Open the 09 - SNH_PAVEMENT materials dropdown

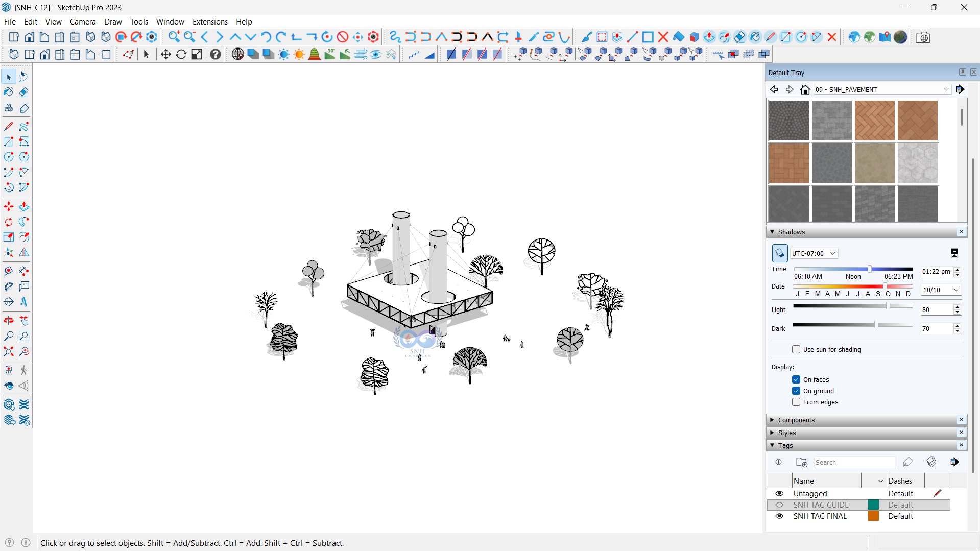882,89
